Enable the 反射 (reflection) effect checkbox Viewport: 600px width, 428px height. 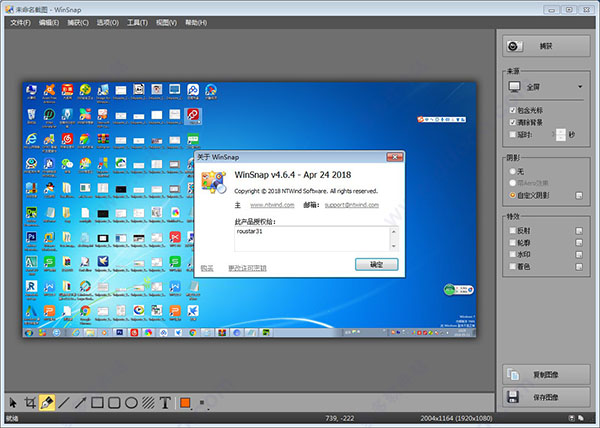[x=513, y=231]
